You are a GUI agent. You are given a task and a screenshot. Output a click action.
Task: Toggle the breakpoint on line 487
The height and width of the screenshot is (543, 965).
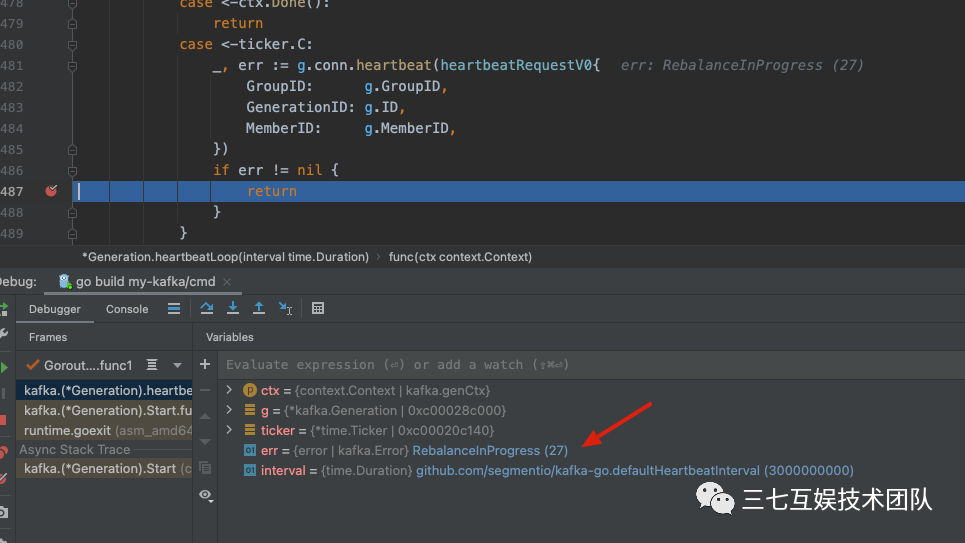tap(51, 191)
